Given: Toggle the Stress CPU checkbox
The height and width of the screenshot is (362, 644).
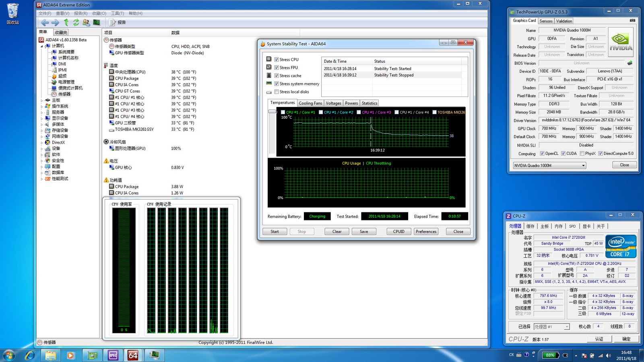Looking at the screenshot, I should tap(277, 60).
